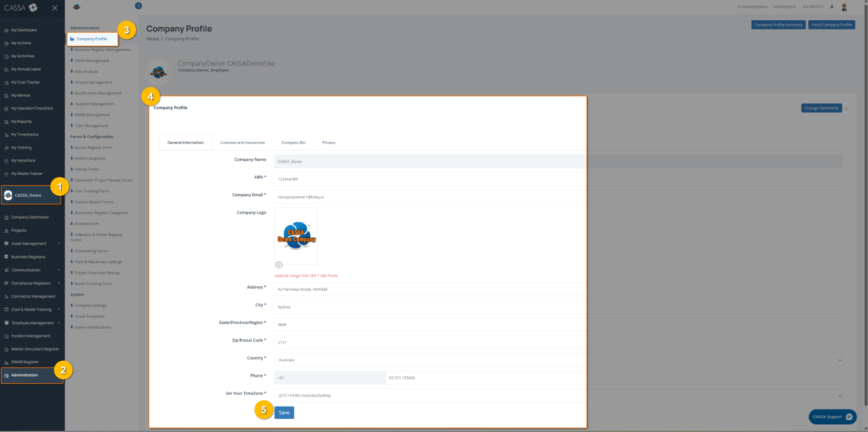868x432 pixels.
Task: Open User Management in the submenu
Action: tap(91, 126)
